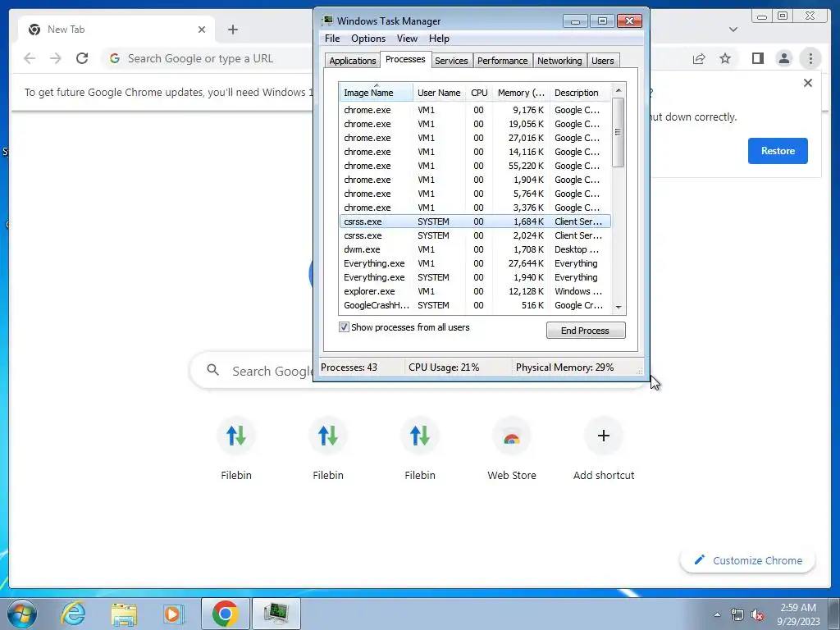Select chrome.exe row using 27,016 K

pyautogui.click(x=475, y=138)
